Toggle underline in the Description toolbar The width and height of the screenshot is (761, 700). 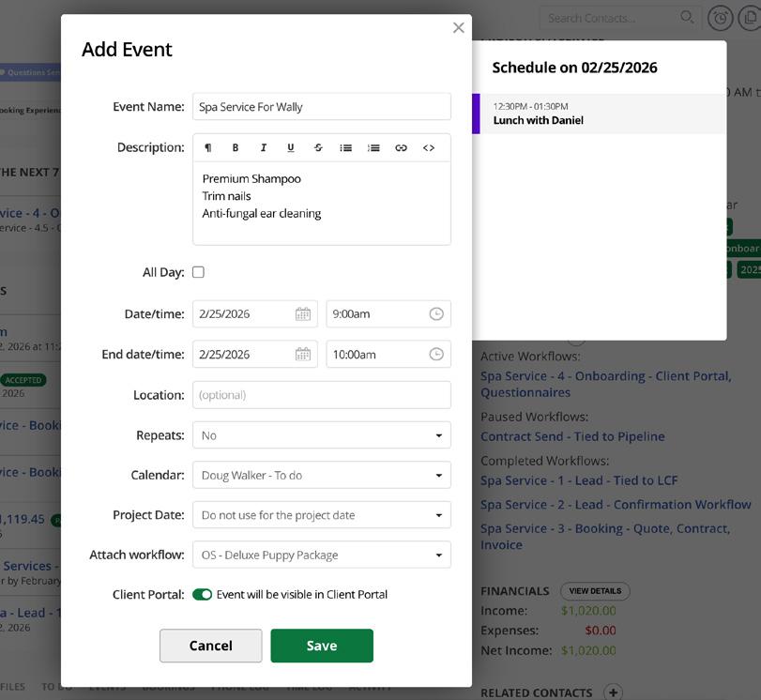(x=291, y=148)
